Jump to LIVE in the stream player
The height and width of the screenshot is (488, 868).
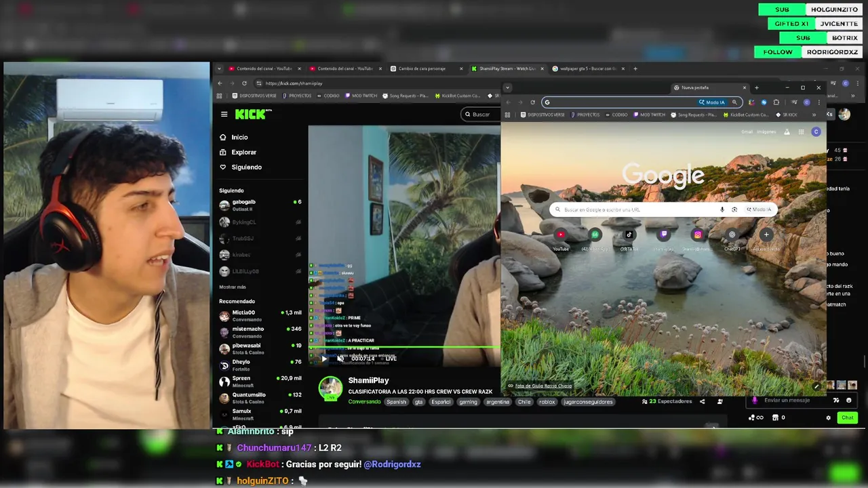[x=388, y=359]
